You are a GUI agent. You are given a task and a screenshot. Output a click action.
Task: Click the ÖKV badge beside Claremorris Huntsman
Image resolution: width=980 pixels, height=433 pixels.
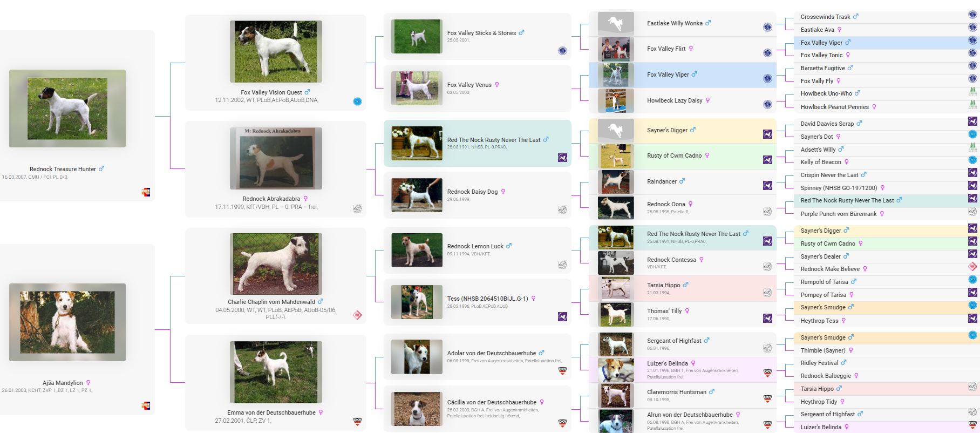coord(767,398)
